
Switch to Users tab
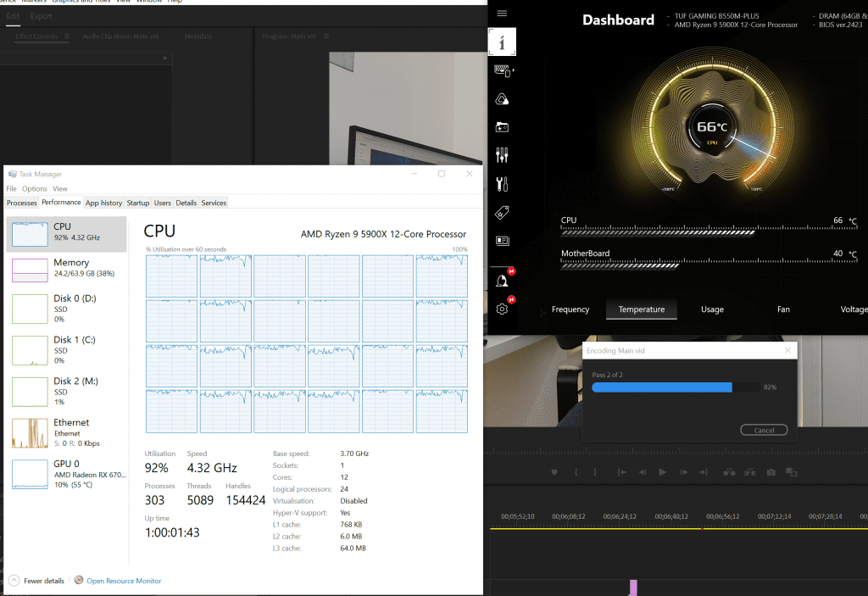pyautogui.click(x=162, y=203)
